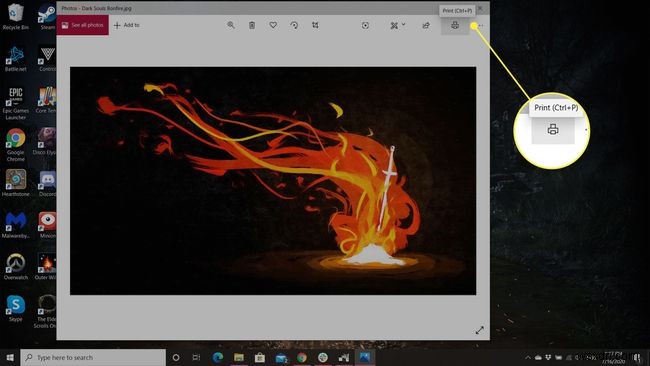The height and width of the screenshot is (366, 650).
Task: Click the Dark Souls Bonfire photo
Action: [273, 181]
